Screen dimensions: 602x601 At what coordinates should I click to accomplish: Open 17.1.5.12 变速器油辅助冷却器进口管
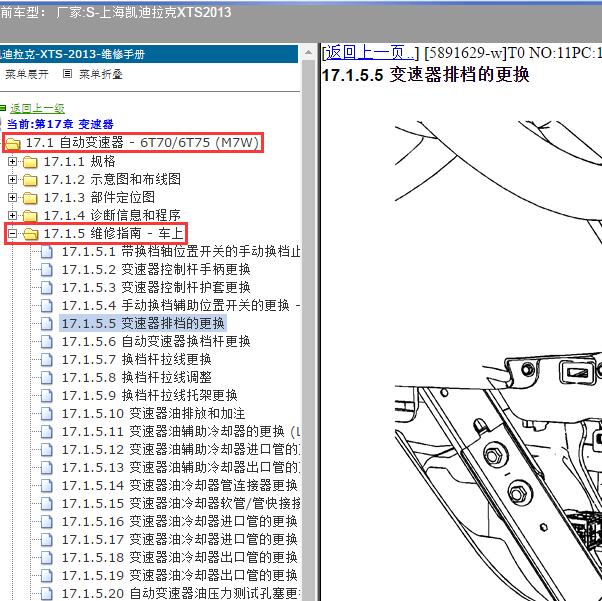181,449
